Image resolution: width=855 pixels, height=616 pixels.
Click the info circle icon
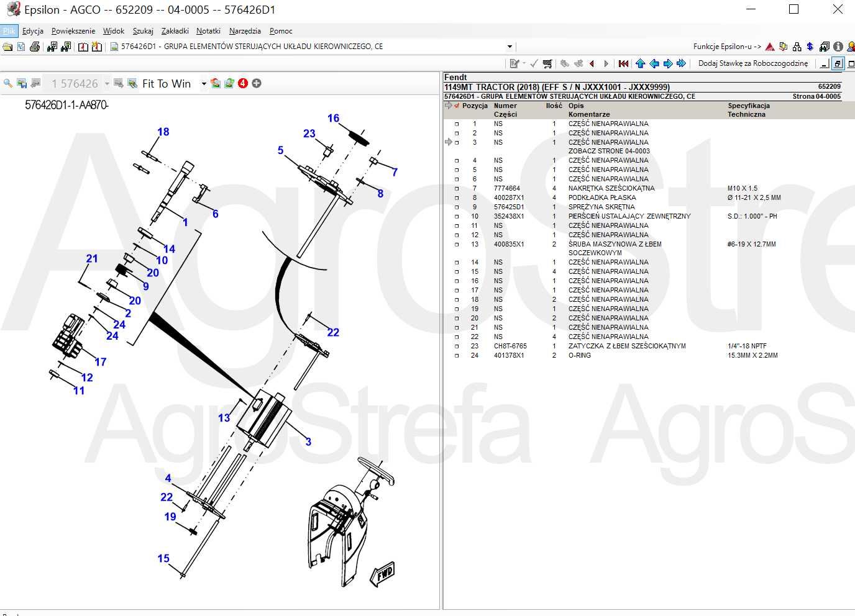838,47
